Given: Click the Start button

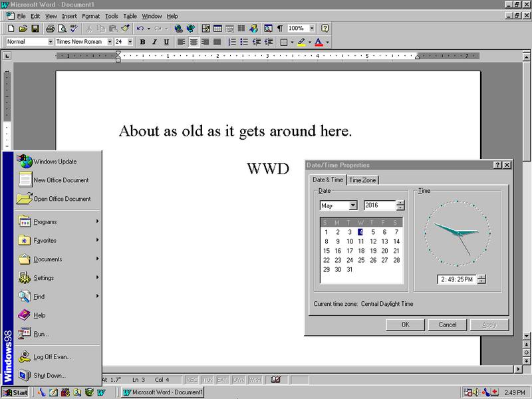Looking at the screenshot, I should point(15,392).
